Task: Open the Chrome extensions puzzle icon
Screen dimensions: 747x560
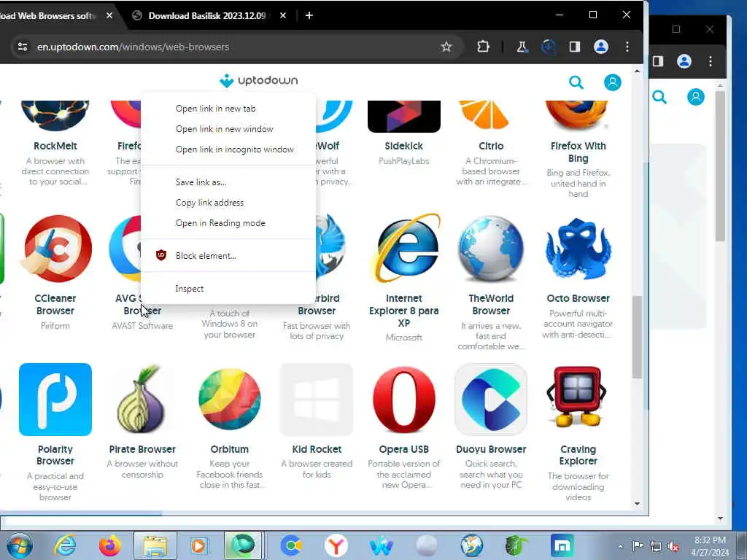Action: (x=483, y=47)
